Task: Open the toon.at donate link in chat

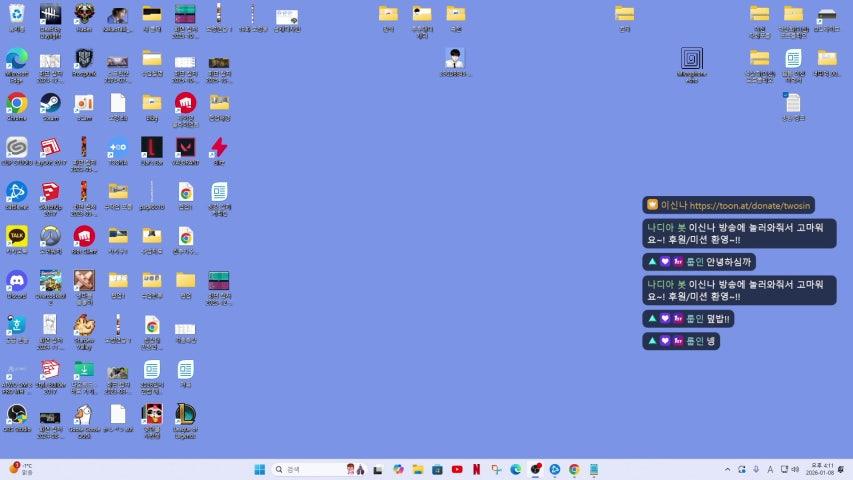Action: (x=748, y=205)
